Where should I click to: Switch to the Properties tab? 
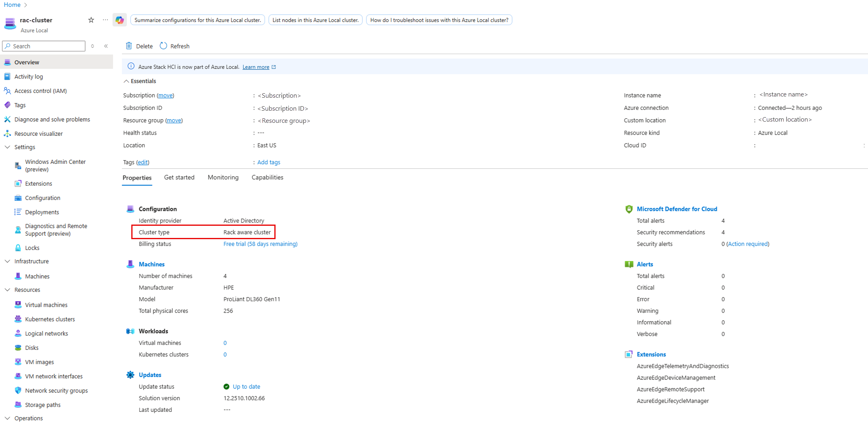point(137,178)
